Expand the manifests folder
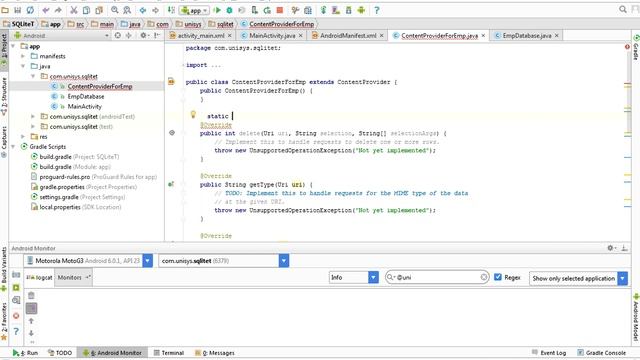This screenshot has width=640, height=360. tap(23, 56)
